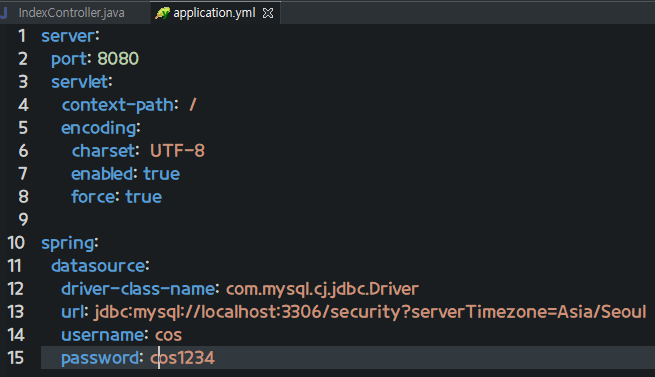This screenshot has width=655, height=377.
Task: Click the 'spring:' key
Action: (x=70, y=243)
